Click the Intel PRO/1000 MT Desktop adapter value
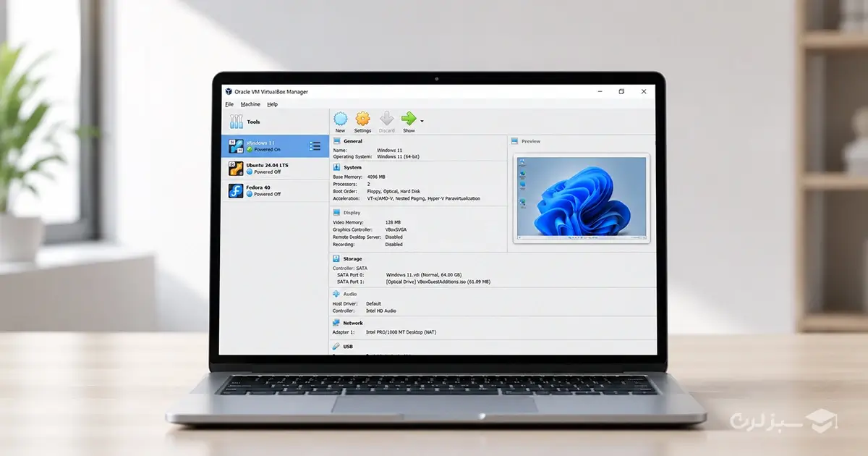The image size is (868, 456). click(x=401, y=332)
